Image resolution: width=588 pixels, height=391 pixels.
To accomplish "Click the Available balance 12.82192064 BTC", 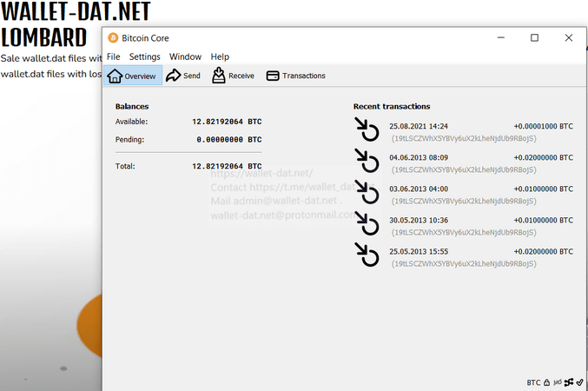I will coord(227,122).
